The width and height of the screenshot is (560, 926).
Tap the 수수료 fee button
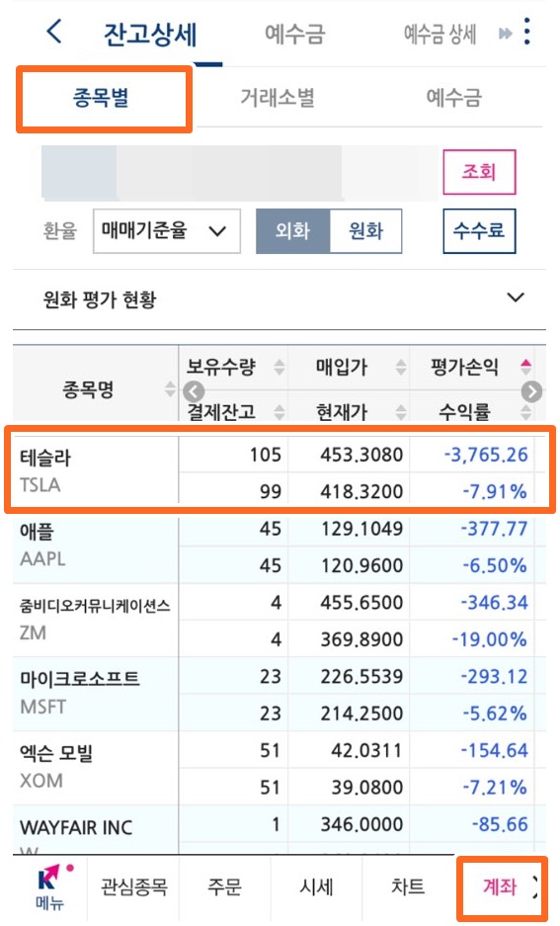[x=479, y=231]
